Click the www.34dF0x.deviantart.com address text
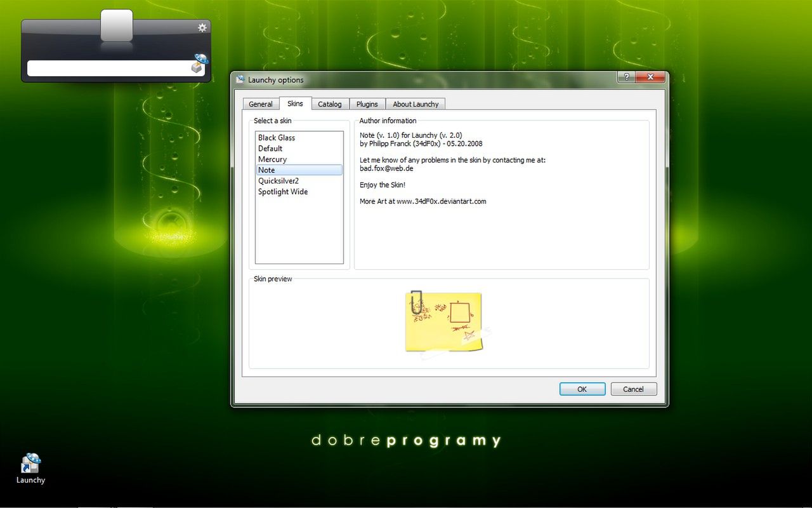Viewport: 812px width, 508px height. tap(442, 201)
